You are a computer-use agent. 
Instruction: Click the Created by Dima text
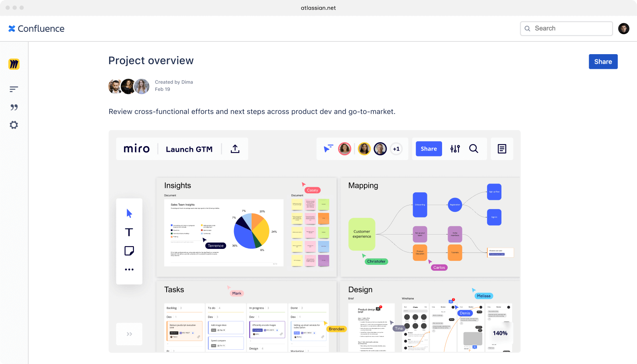tap(174, 82)
